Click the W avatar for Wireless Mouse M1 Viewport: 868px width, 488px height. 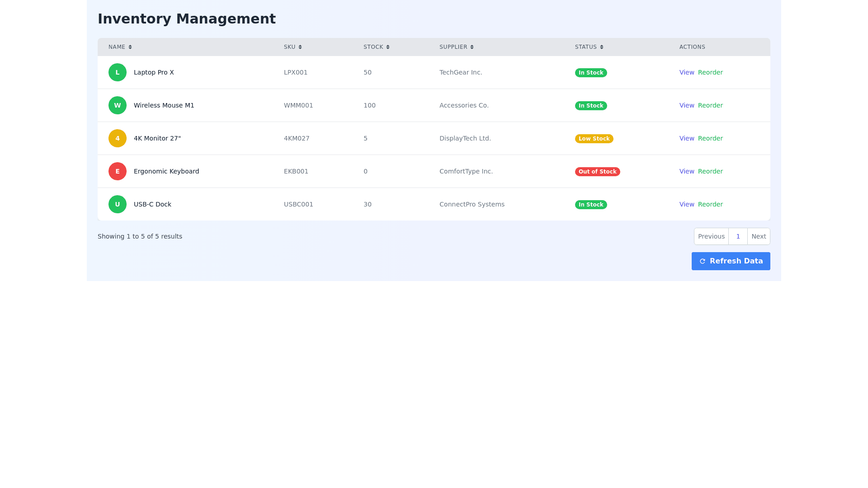(x=118, y=105)
